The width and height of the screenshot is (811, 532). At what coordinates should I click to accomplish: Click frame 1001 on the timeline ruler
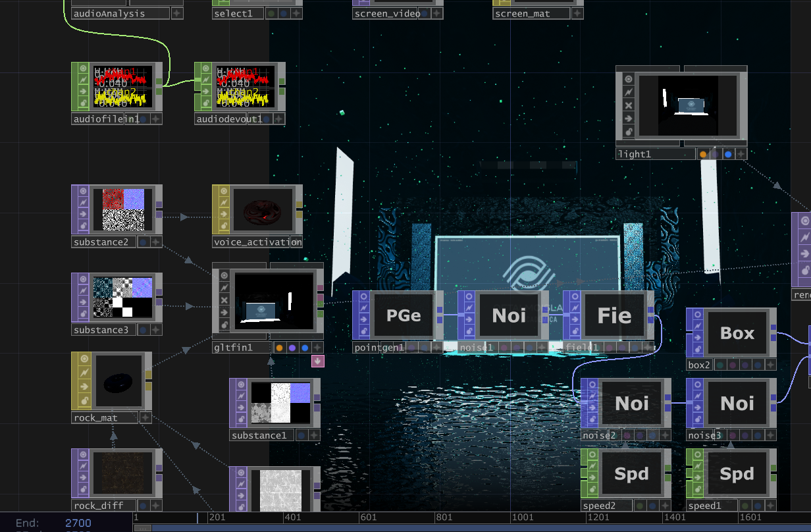pyautogui.click(x=522, y=518)
